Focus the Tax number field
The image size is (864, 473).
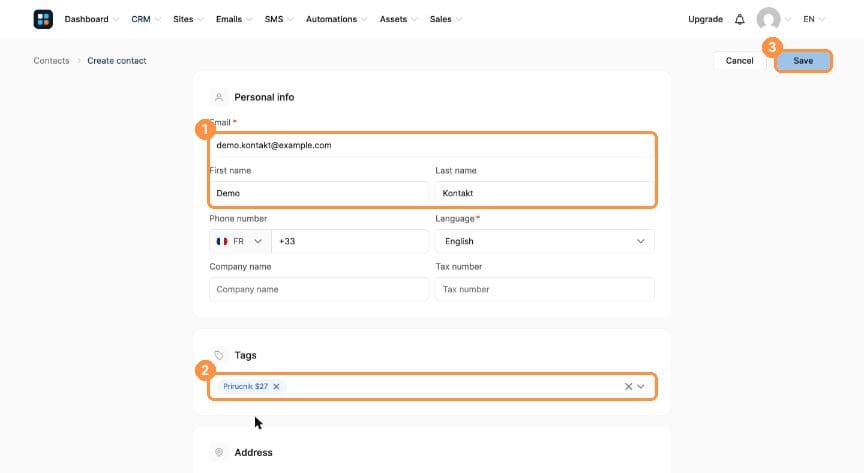(x=544, y=289)
